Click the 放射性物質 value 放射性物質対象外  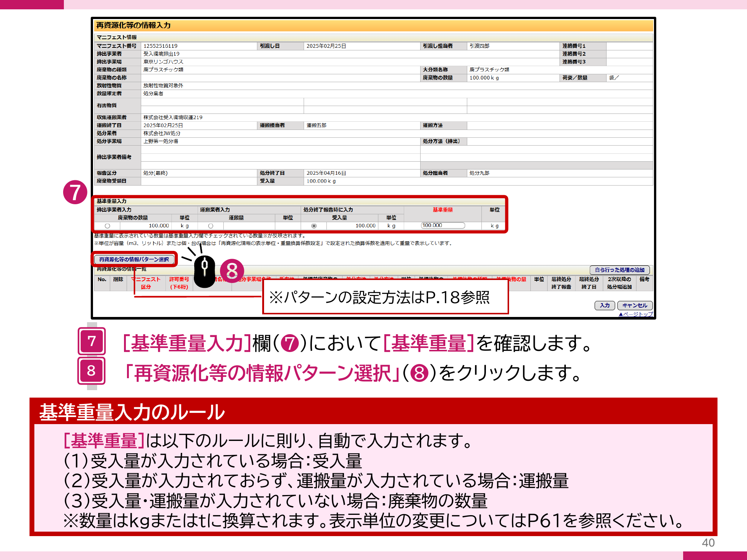[x=163, y=85]
